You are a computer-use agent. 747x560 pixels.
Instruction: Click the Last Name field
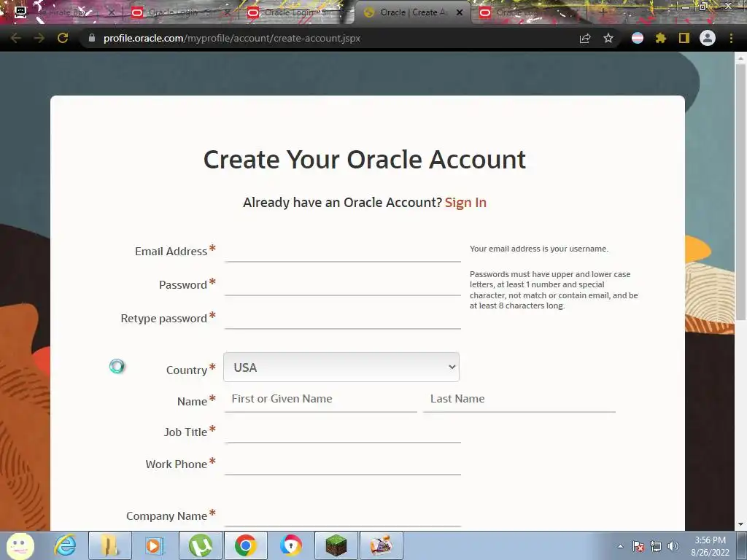(x=519, y=399)
